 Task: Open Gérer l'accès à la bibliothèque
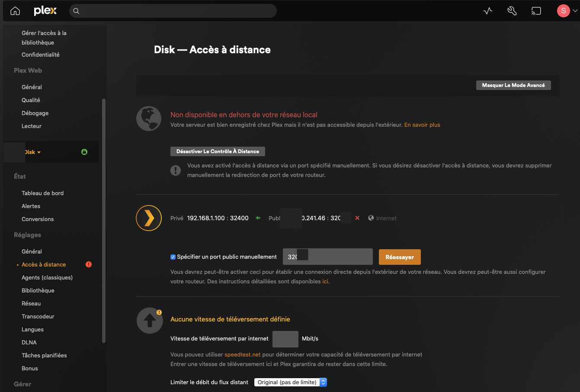[x=44, y=38]
